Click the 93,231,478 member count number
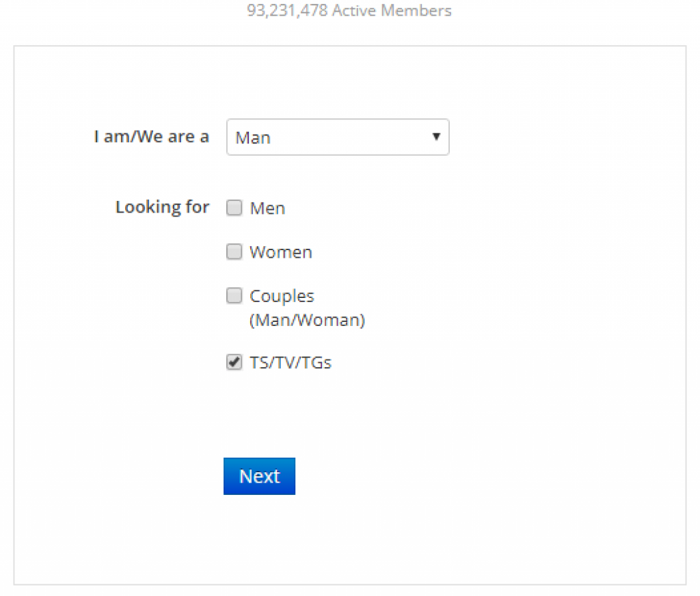Image resolution: width=700 pixels, height=596 pixels. [287, 11]
